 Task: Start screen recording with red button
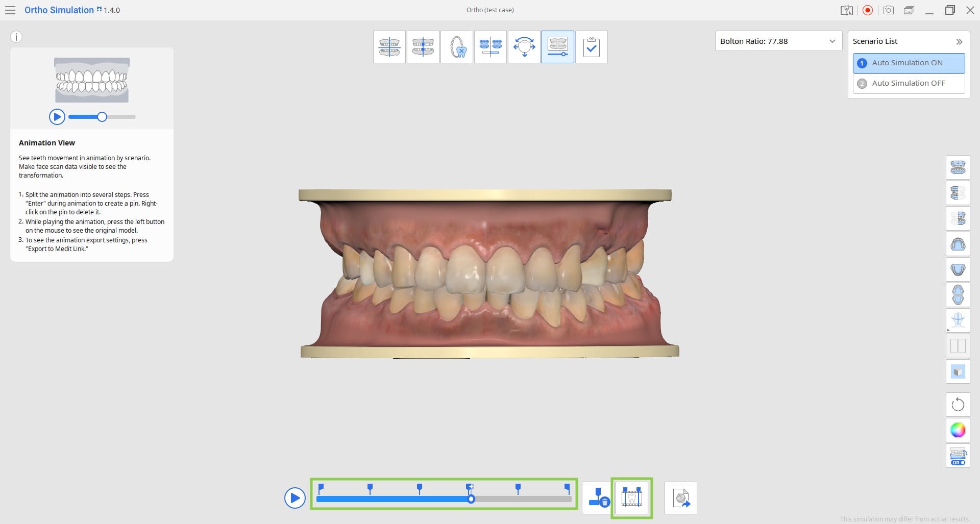pyautogui.click(x=868, y=10)
